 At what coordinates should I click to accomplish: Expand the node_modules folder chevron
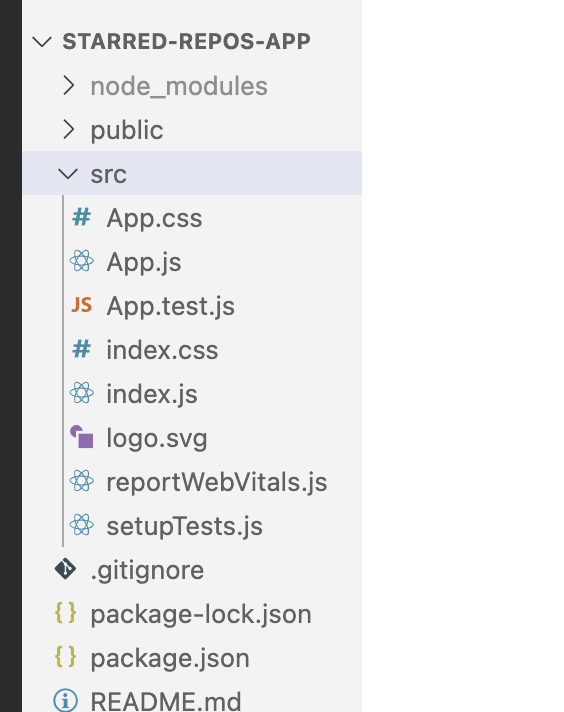click(69, 85)
